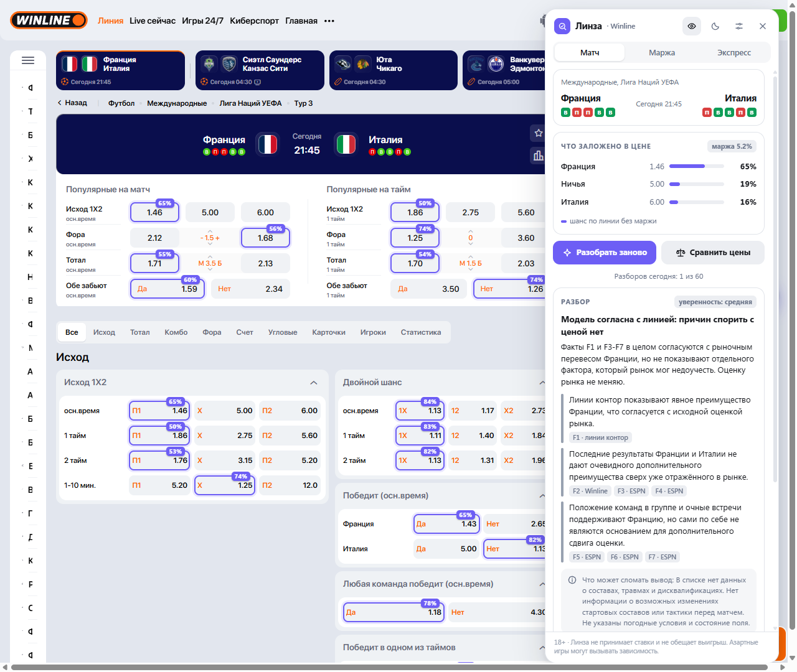Open the Юта – Чикаго match card
The image size is (797, 672).
click(394, 70)
